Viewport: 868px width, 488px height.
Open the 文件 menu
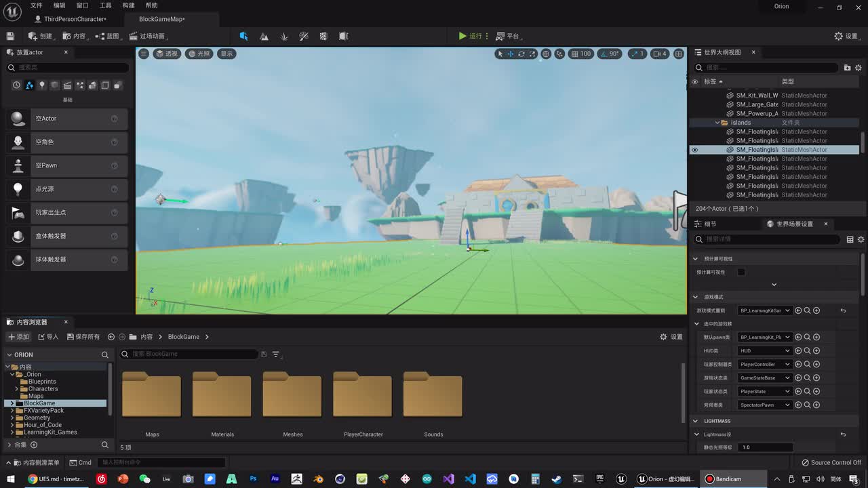tap(36, 5)
